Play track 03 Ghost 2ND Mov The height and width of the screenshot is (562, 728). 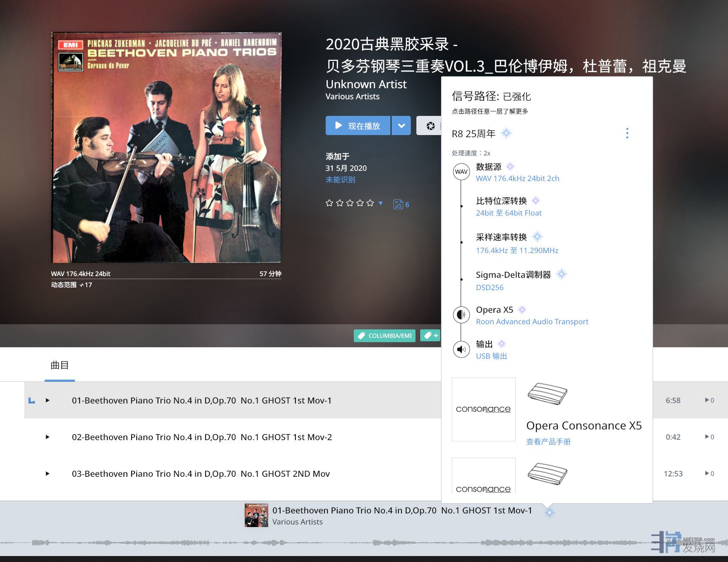coord(48,473)
